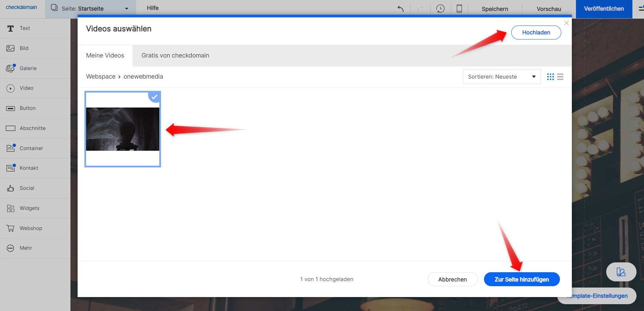This screenshot has height=311, width=644.
Task: Open the Sortieren: Neueste dropdown
Action: pos(501,77)
